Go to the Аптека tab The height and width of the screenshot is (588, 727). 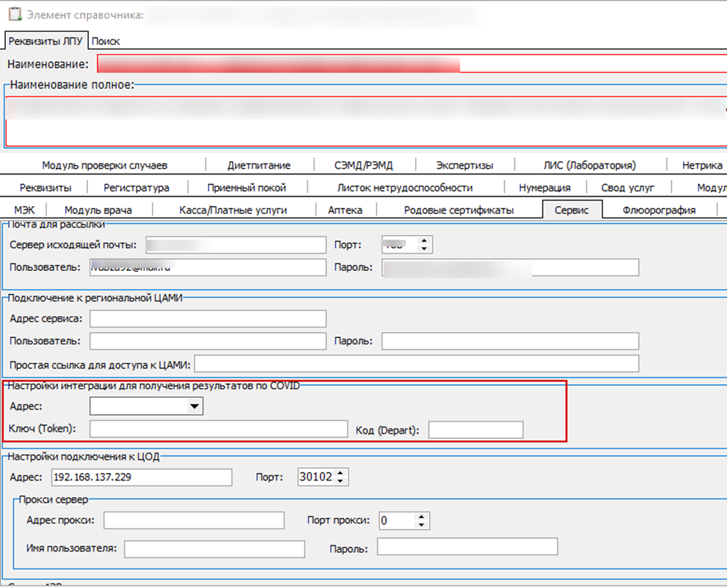345,210
